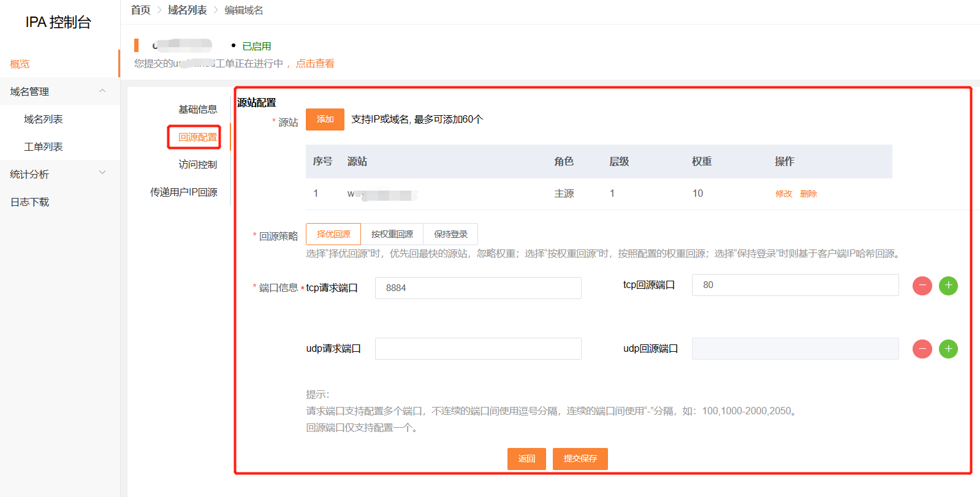Add a port row via udp plus icon

948,349
